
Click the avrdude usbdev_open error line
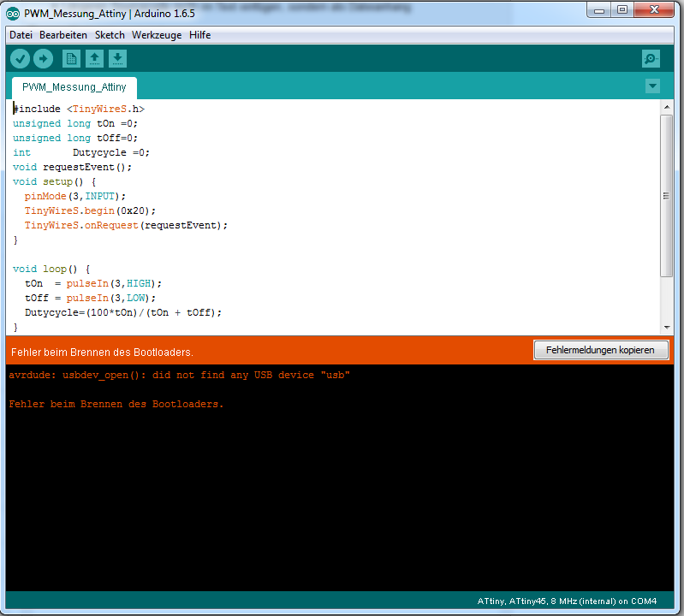pyautogui.click(x=179, y=376)
